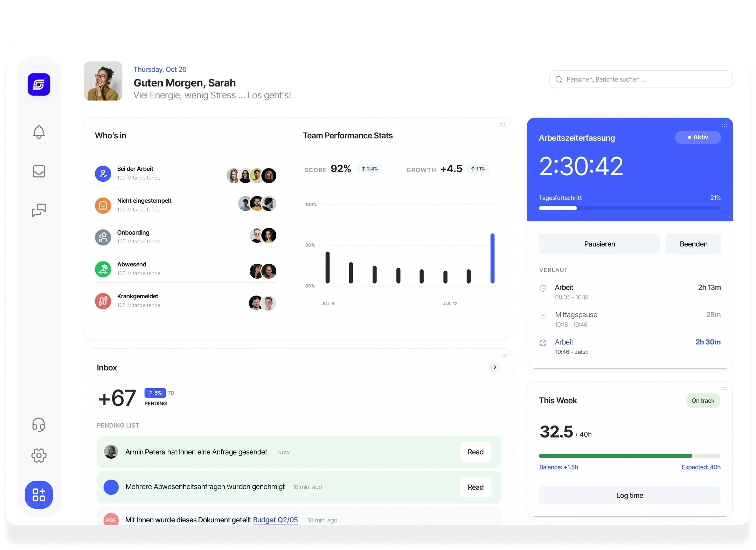Mark Armin Peters request as Read
The height and width of the screenshot is (550, 756).
pos(476,452)
